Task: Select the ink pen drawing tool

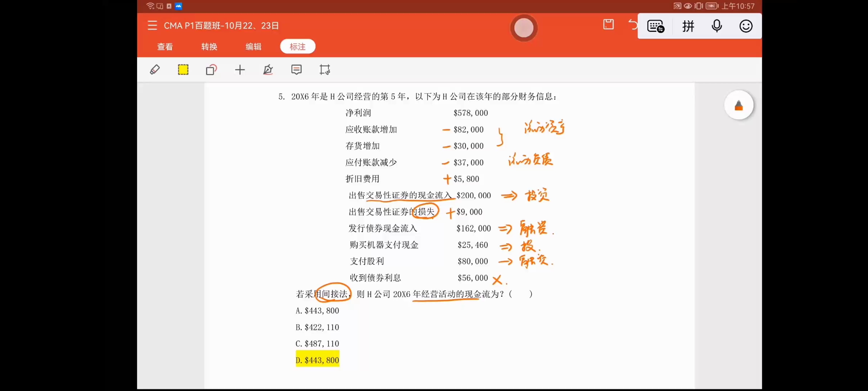Action: (x=268, y=70)
